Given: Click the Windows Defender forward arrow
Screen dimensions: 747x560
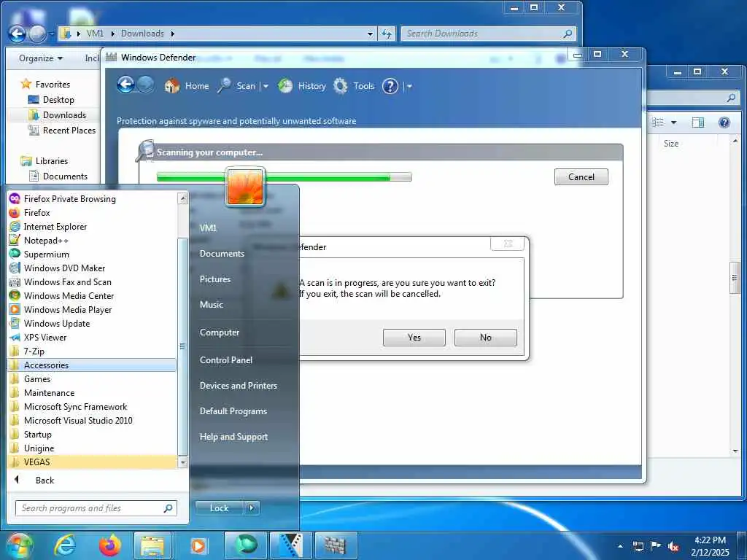Looking at the screenshot, I should pos(145,85).
